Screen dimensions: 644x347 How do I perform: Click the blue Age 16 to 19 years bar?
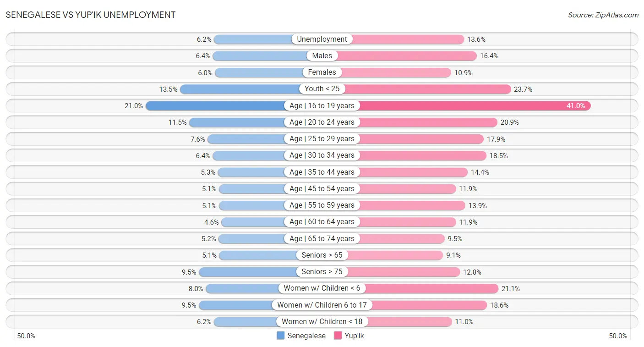[x=215, y=106]
